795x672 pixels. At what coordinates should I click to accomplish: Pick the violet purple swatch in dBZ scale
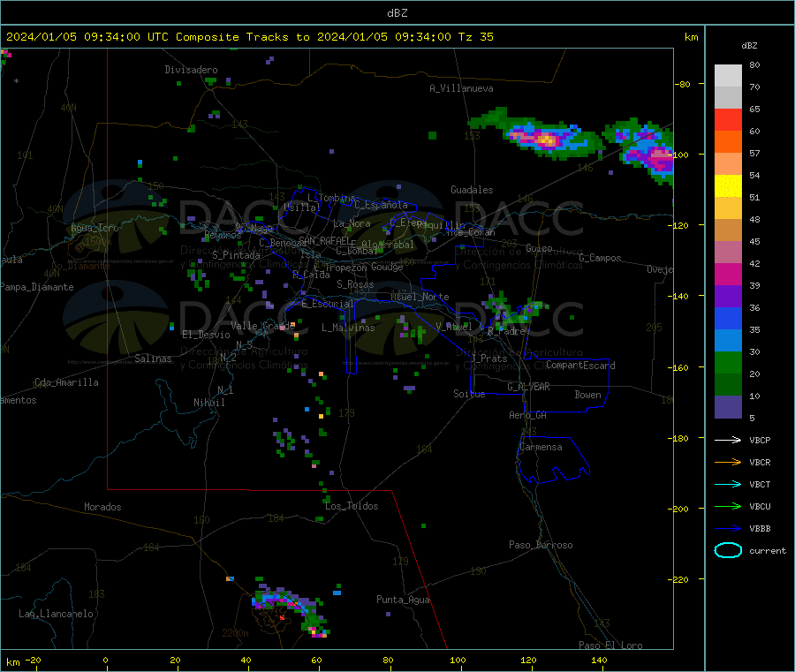pyautogui.click(x=728, y=297)
